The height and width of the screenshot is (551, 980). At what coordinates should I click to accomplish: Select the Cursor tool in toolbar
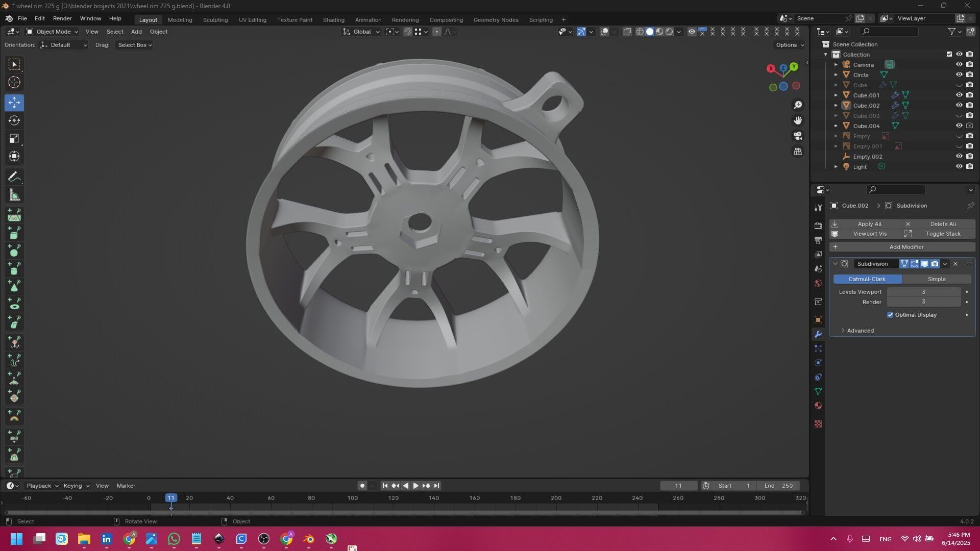click(14, 82)
